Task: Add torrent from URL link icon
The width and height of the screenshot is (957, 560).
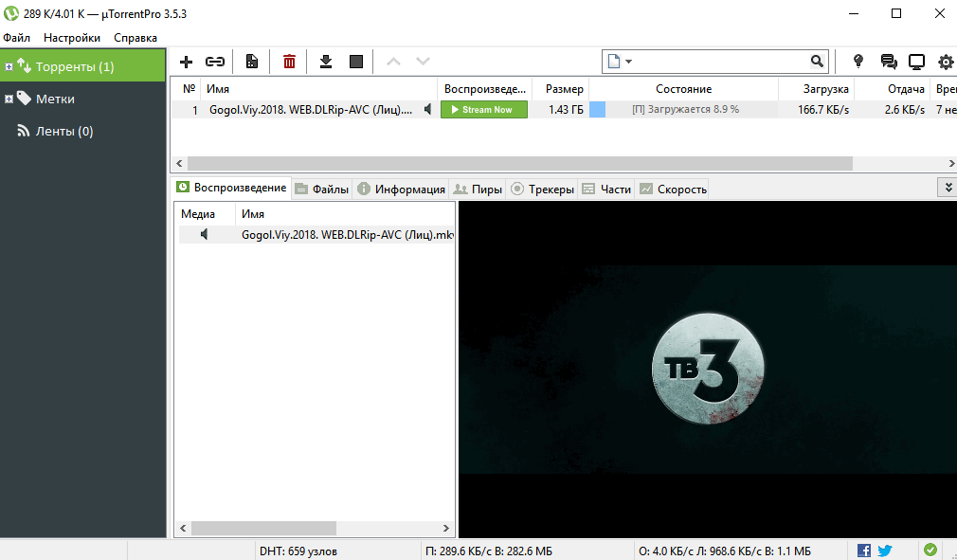Action: click(x=215, y=62)
